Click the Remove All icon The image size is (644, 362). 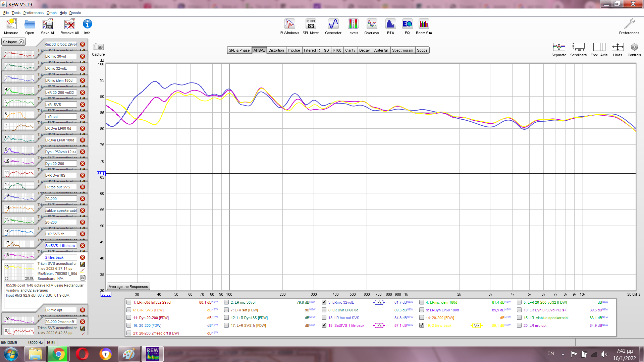[69, 26]
